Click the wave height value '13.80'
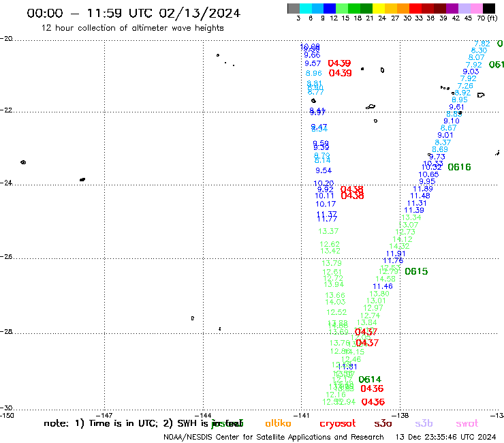This screenshot has height=443, width=504. 379,294
